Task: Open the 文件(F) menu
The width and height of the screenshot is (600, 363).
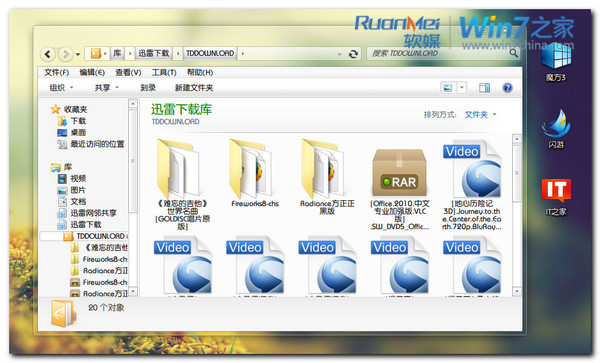Action: tap(56, 72)
